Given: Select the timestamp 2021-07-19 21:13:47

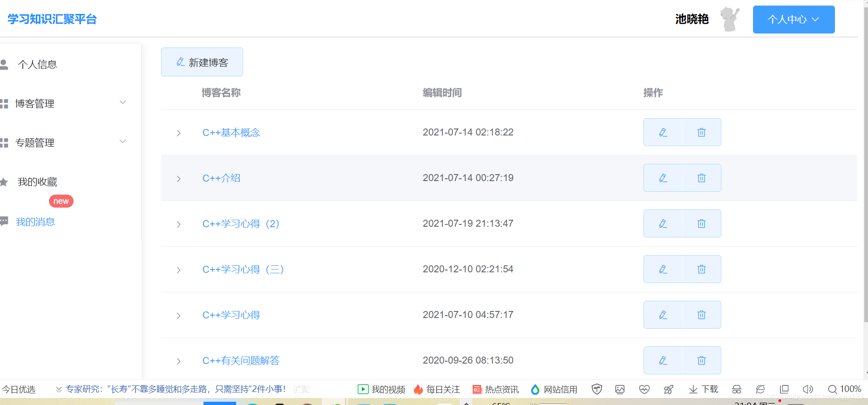Looking at the screenshot, I should pos(468,223).
